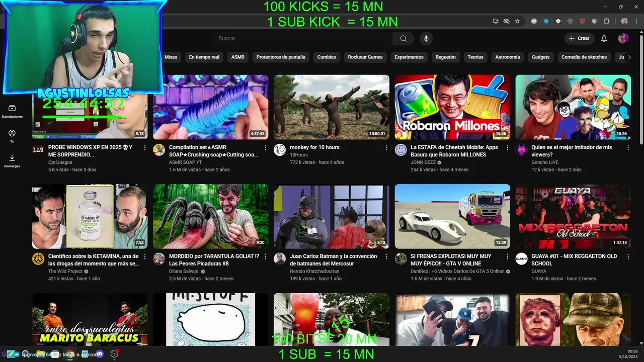Open options for ASMR soap compilation video
The height and width of the screenshot is (362, 644).
266,148
